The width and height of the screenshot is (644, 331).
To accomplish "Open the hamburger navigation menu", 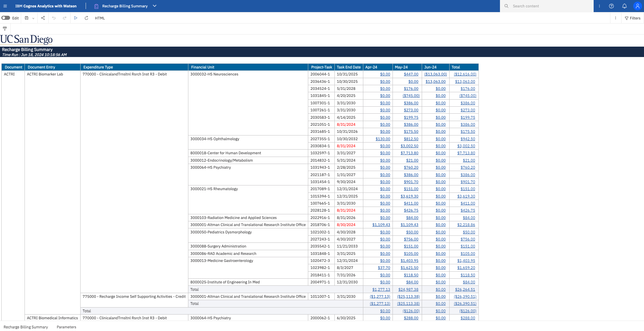I will (5, 6).
